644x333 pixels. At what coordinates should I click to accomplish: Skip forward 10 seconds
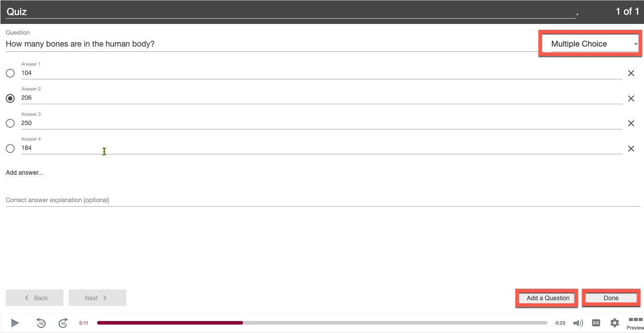point(63,323)
